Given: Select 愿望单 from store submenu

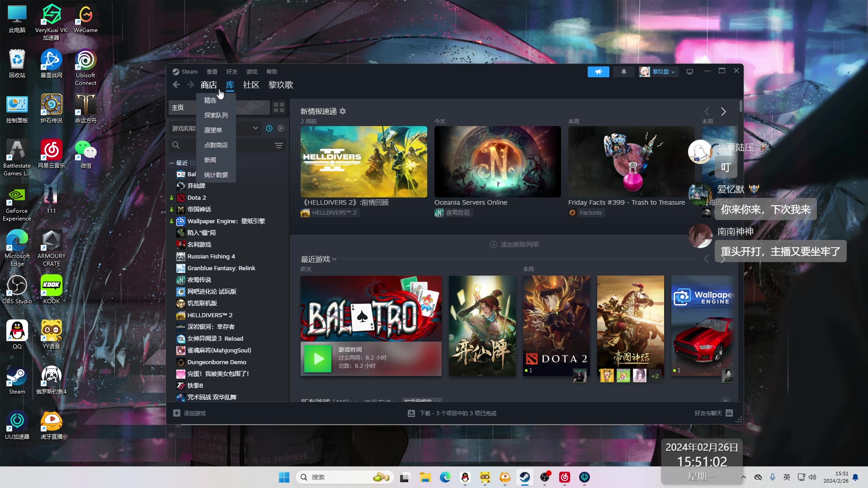Looking at the screenshot, I should click(x=213, y=130).
